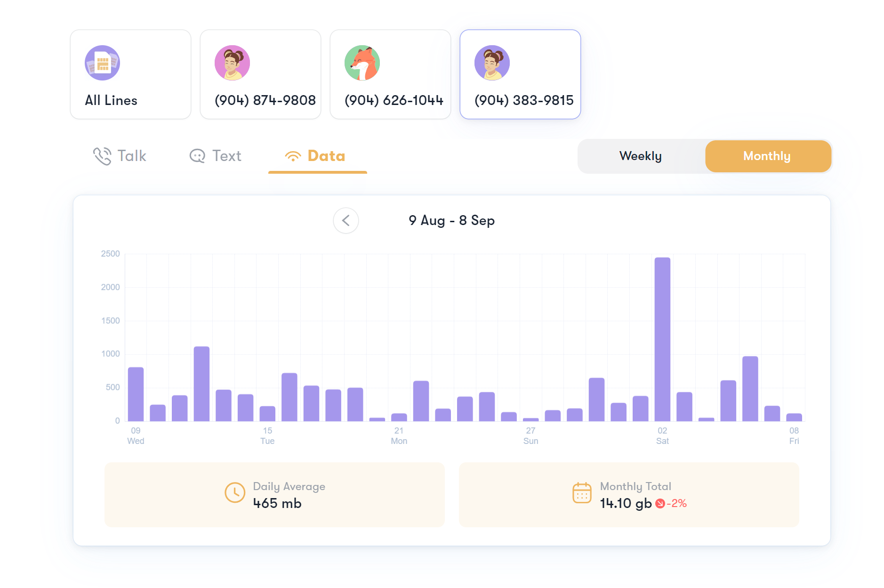
Task: Select the All Lines card
Action: click(130, 74)
